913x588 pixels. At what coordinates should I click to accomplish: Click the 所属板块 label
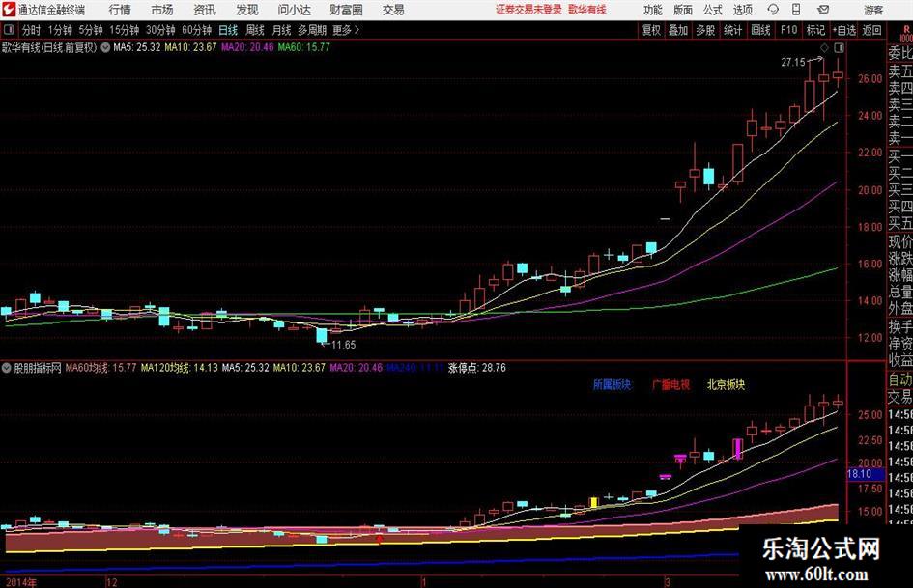point(612,384)
